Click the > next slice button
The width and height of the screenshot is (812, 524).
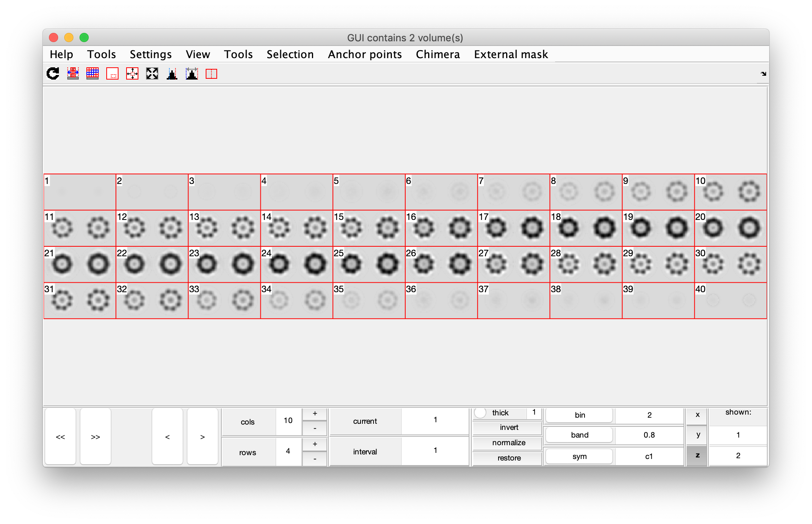click(x=203, y=437)
